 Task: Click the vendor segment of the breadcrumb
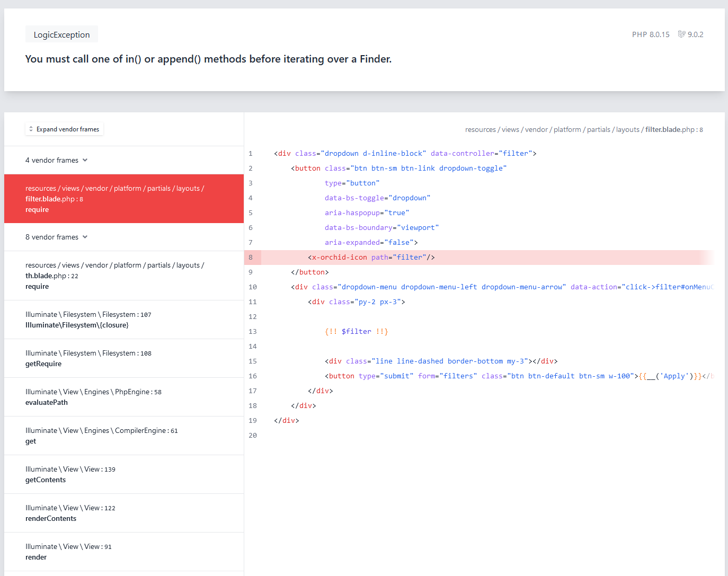pos(536,129)
